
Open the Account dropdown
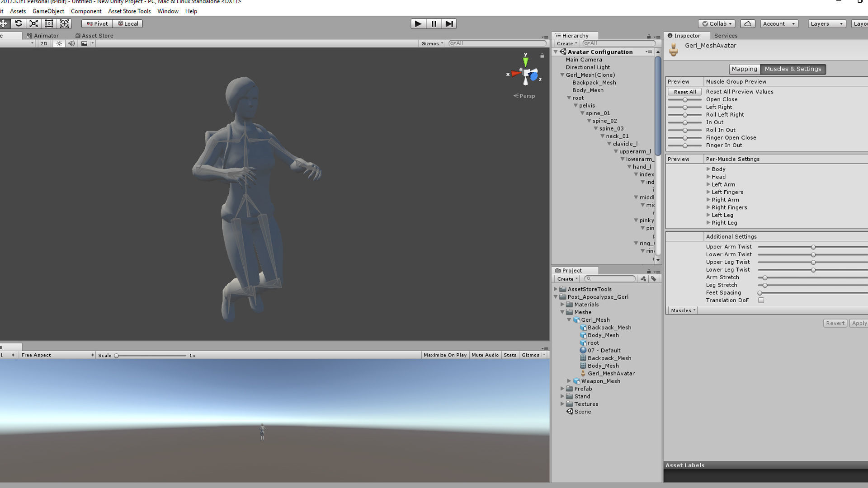pyautogui.click(x=778, y=23)
